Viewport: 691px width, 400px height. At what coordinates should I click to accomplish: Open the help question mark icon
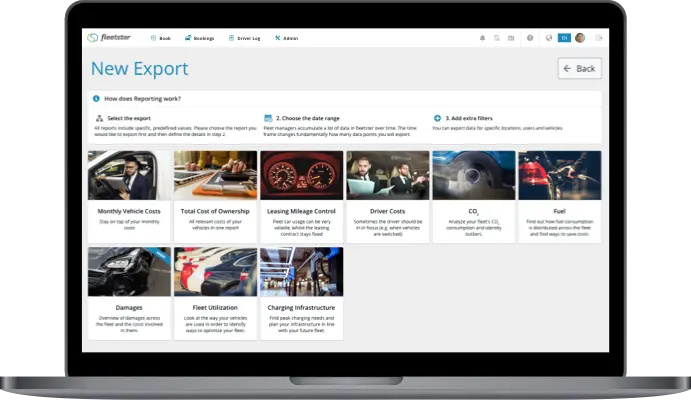pyautogui.click(x=530, y=38)
